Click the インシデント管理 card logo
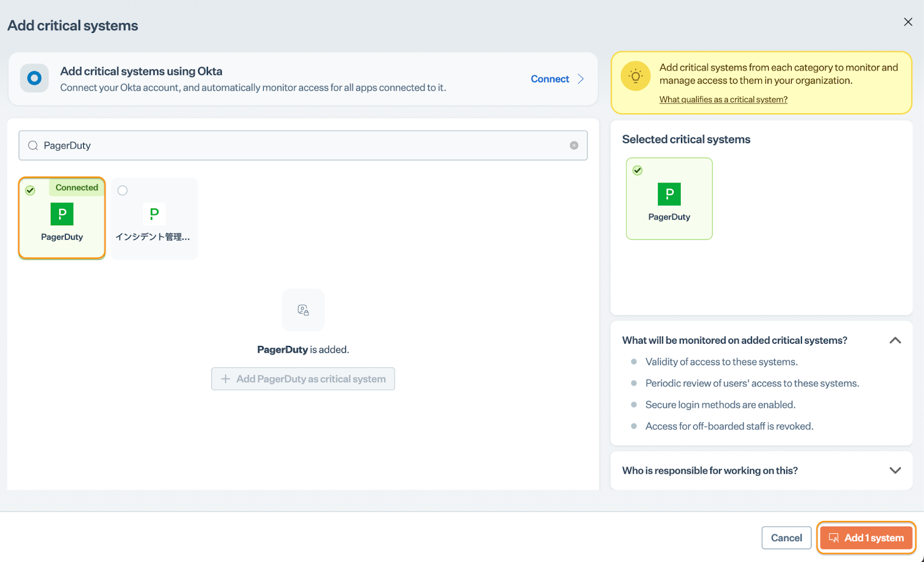Screen dimensions: 924x562 point(154,214)
